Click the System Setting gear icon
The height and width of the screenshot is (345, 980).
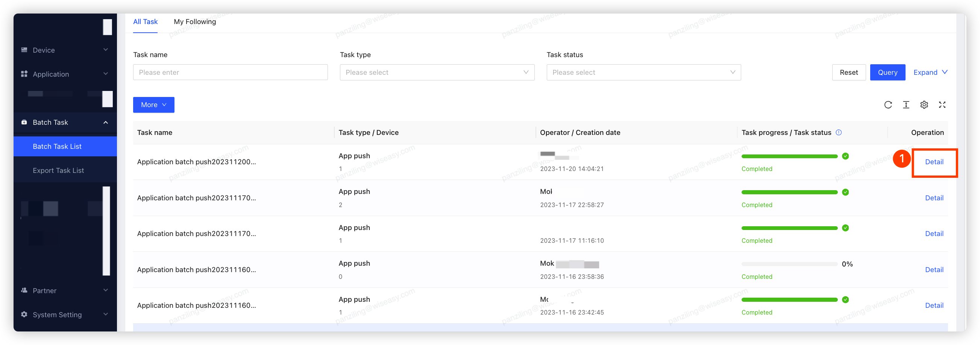(x=24, y=314)
